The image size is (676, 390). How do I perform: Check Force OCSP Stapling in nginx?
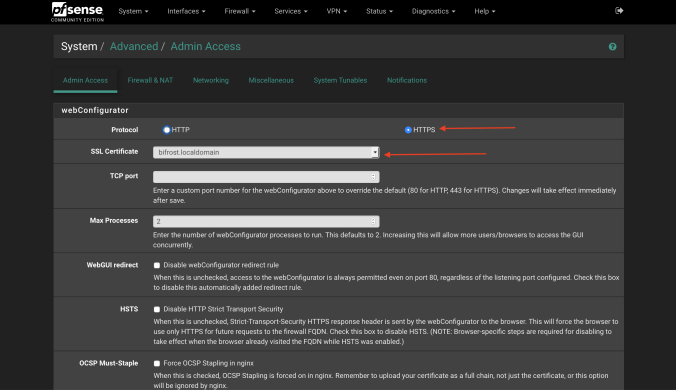[157, 364]
